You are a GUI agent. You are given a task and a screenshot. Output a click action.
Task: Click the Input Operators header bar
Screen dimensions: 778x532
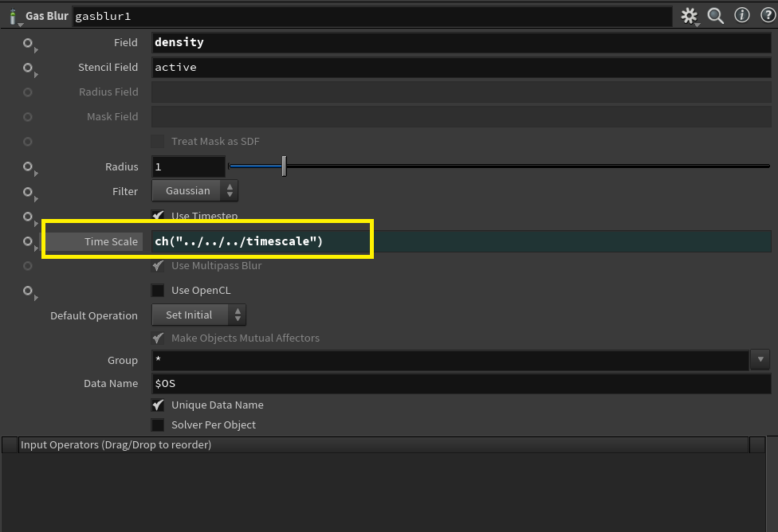pyautogui.click(x=383, y=444)
